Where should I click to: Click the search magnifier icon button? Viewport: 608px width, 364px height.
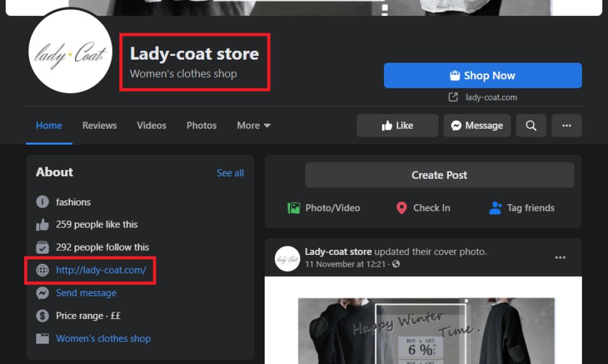tap(531, 125)
